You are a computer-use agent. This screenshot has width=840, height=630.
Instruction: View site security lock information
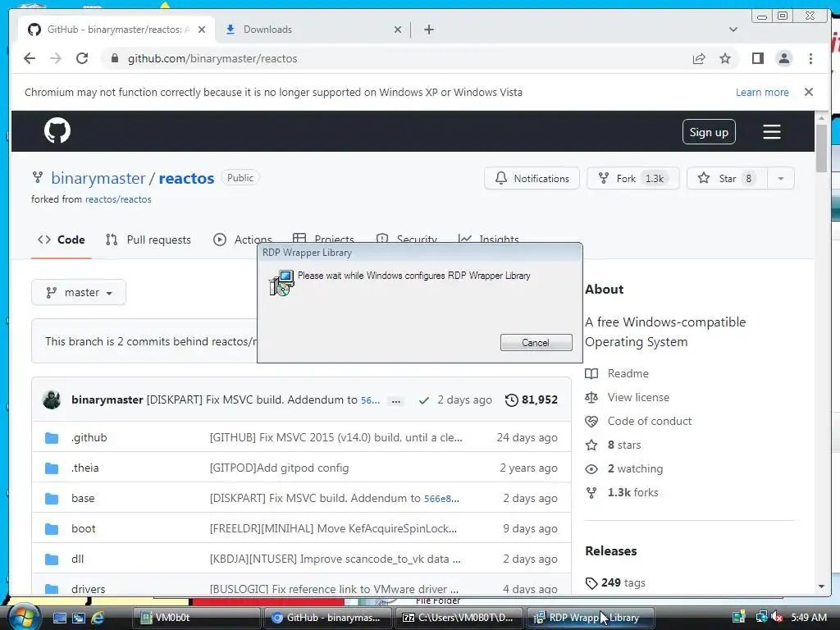(x=114, y=58)
